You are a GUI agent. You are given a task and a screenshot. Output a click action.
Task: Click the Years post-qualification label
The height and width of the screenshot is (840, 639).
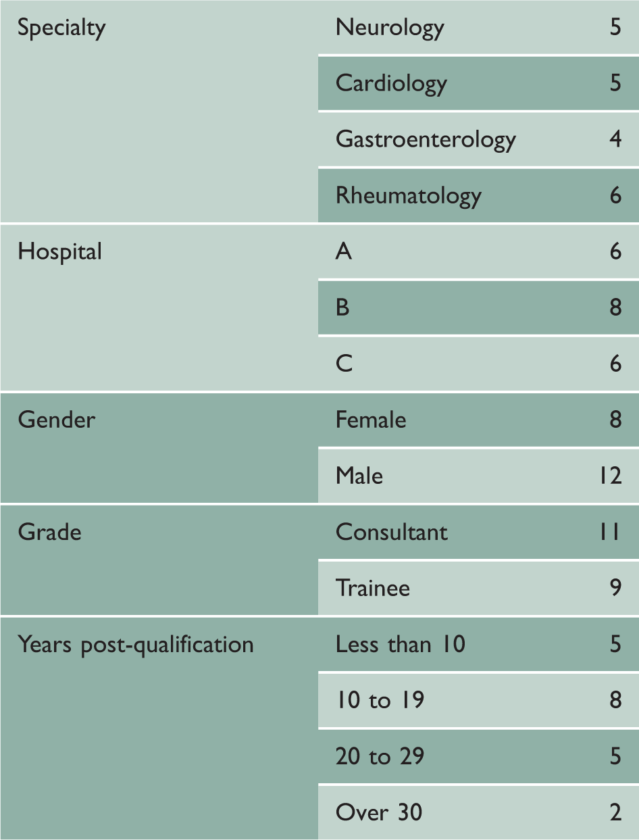(136, 645)
